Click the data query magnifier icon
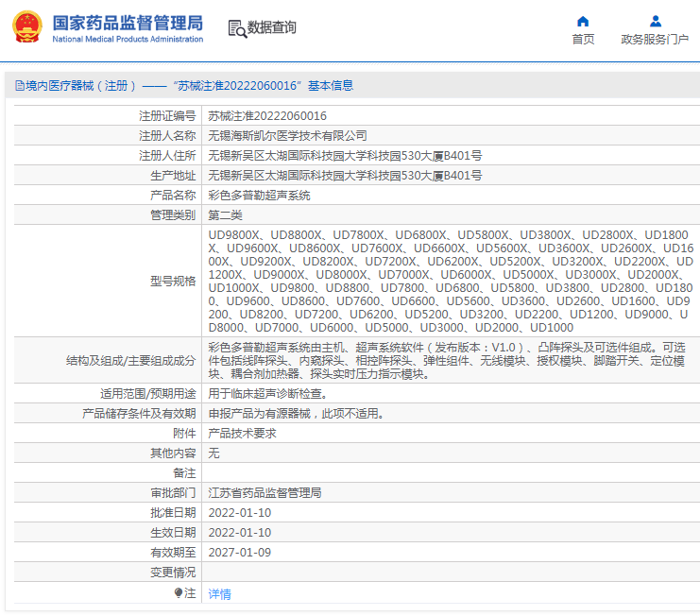 [237, 28]
